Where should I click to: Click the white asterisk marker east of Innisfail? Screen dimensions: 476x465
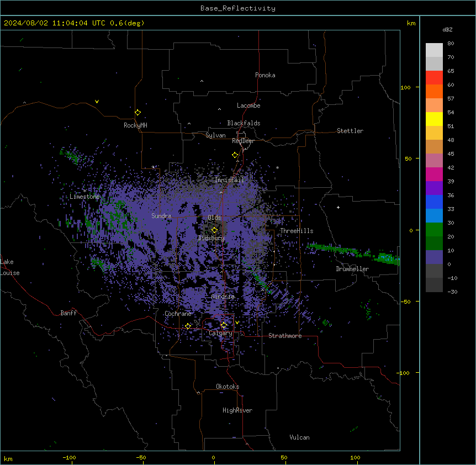click(277, 167)
